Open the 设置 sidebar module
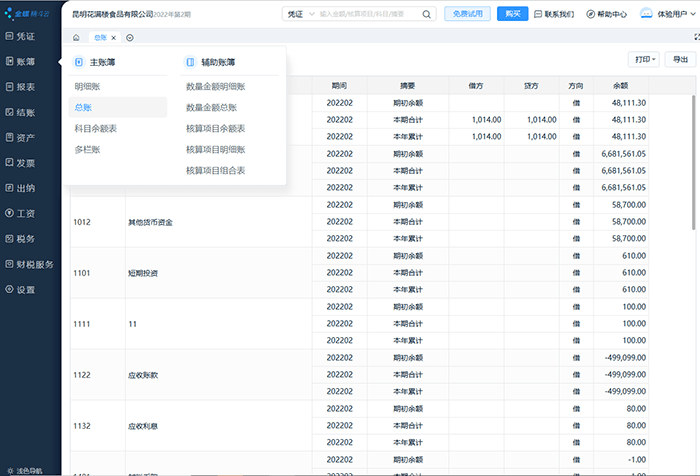700x476 pixels. pyautogui.click(x=20, y=290)
